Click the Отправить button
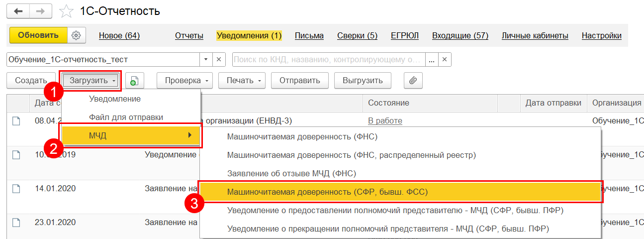Image resolution: width=644 pixels, height=239 pixels. pyautogui.click(x=299, y=81)
